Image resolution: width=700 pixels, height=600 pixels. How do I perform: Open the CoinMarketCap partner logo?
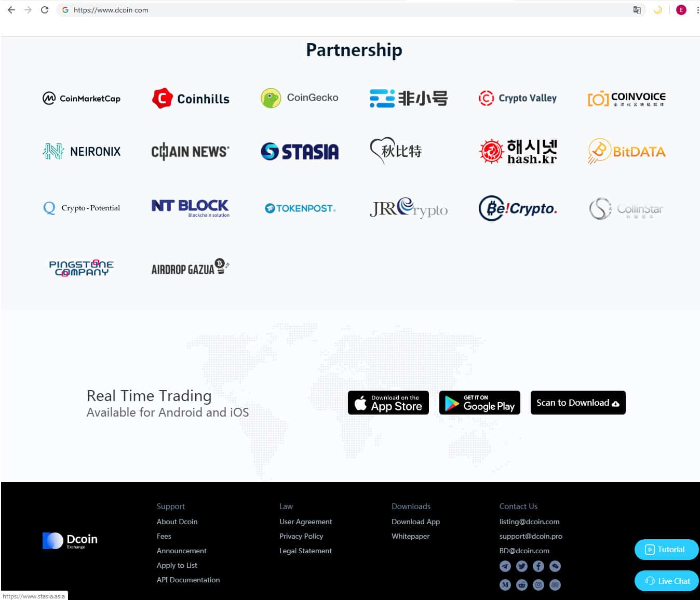pos(82,98)
